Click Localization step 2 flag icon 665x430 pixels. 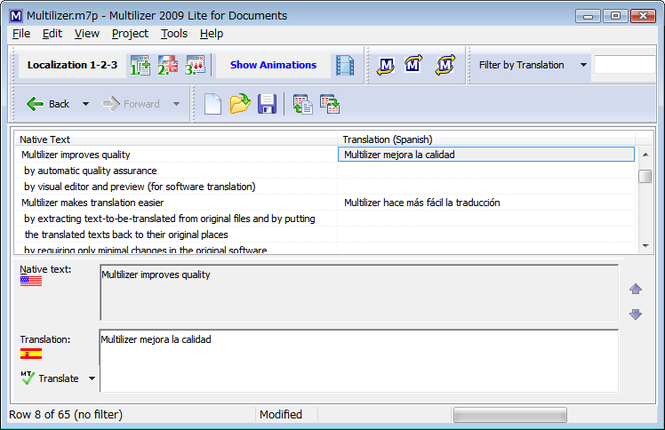168,65
